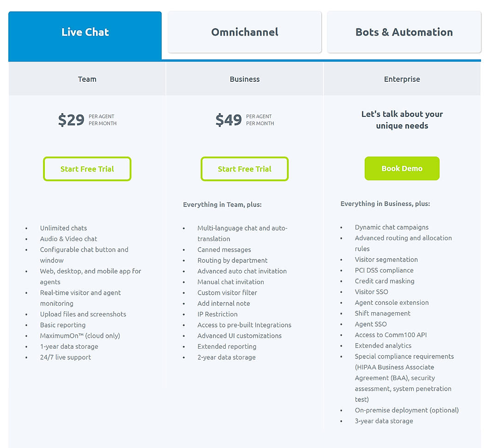
Task: Switch to the Omnichannel tab
Action: click(x=244, y=32)
